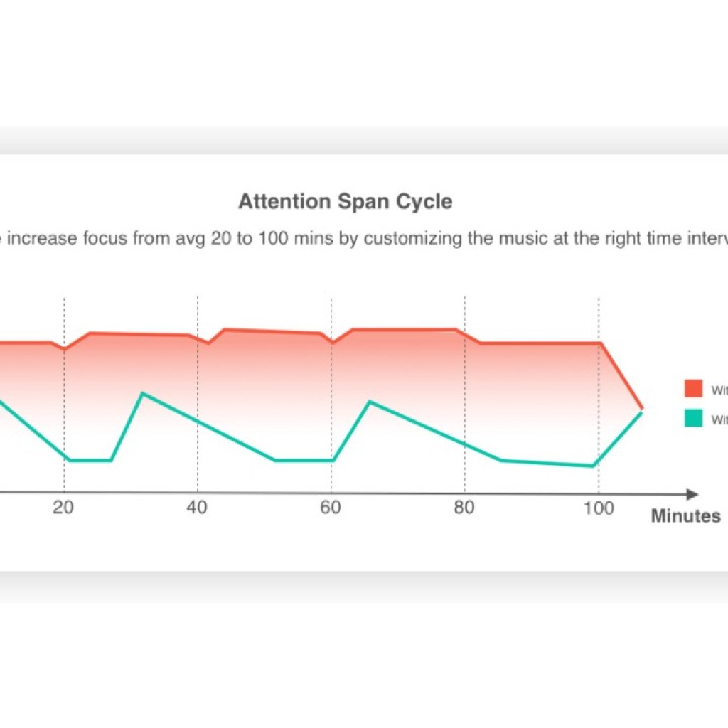Click the teal line peak between 20 and 40
728x728 pixels.
coord(143,393)
